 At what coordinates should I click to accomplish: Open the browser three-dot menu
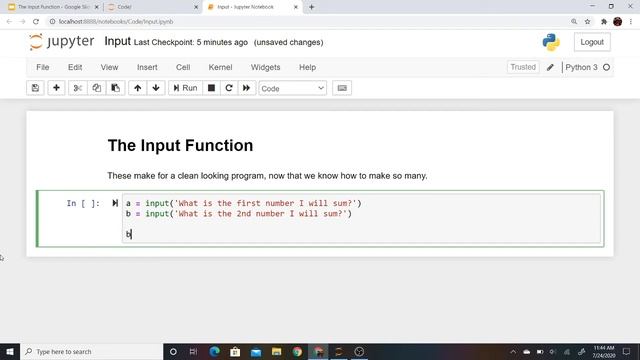click(x=631, y=22)
